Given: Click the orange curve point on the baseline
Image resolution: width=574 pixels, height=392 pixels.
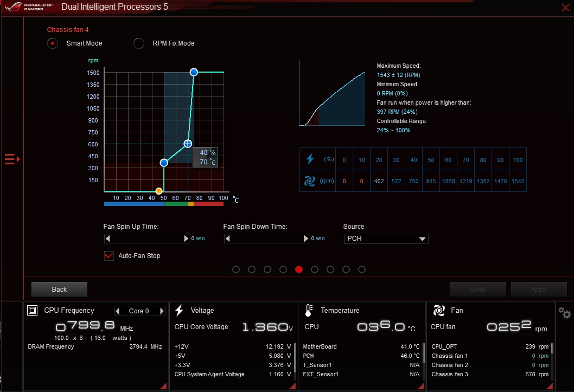Looking at the screenshot, I should point(159,191).
